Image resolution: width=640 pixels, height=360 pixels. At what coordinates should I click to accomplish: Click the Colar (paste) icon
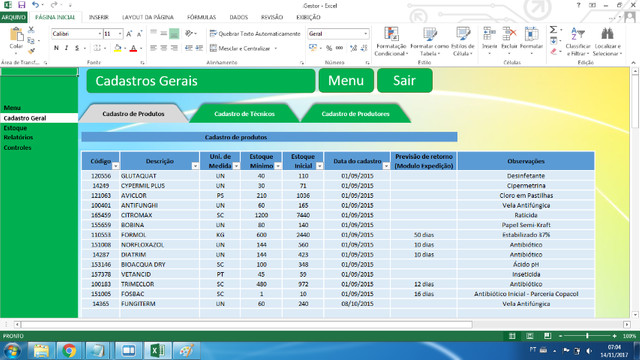point(16,35)
